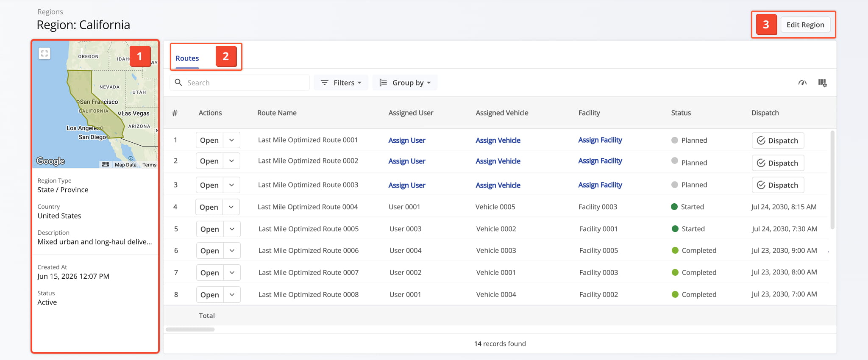The image size is (868, 360).
Task: Select Facility 0001 cell in row 5
Action: tap(598, 229)
